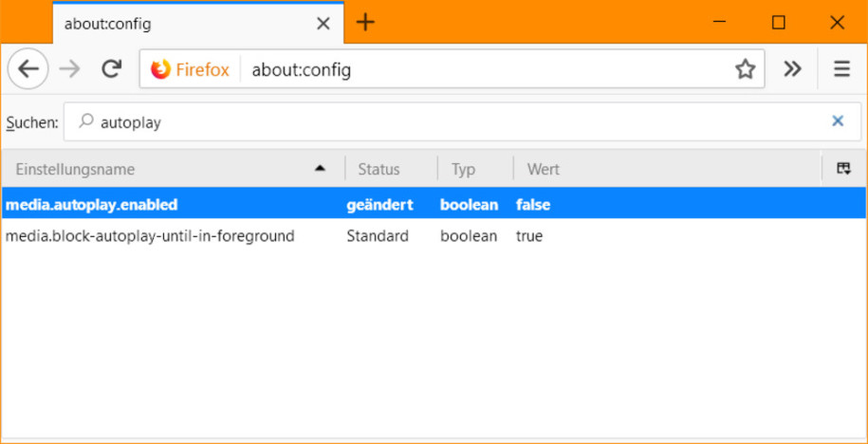Click the forward navigation arrow

(x=70, y=69)
